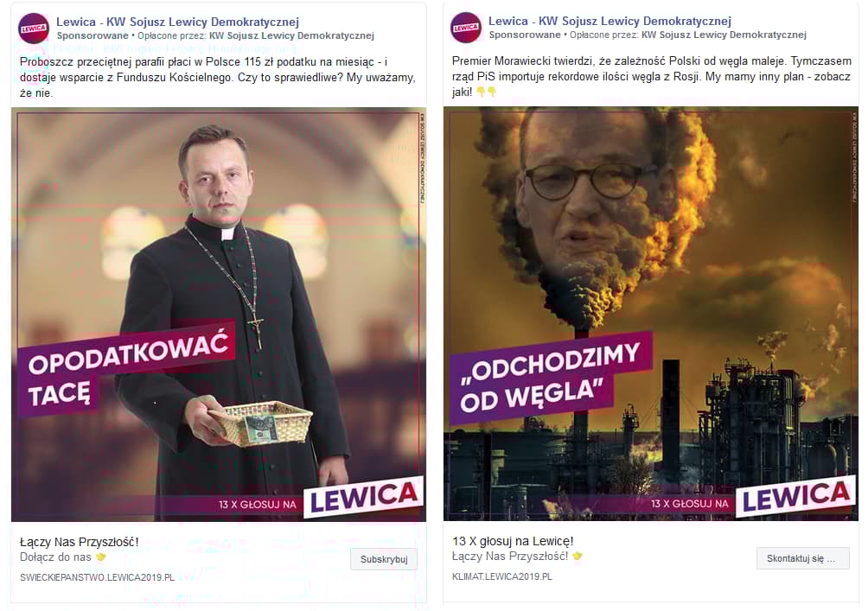Click the Skontaktuj się button
Viewport: 868px width, 611px height.
click(x=803, y=558)
